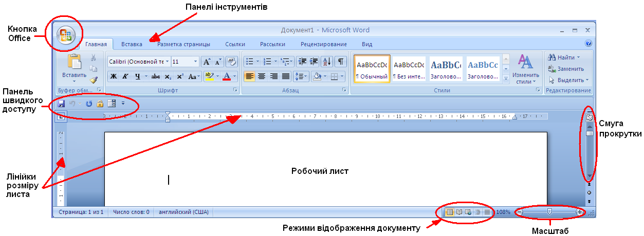Save document using quick access floppy icon
This screenshot has height=236, width=644.
point(61,104)
